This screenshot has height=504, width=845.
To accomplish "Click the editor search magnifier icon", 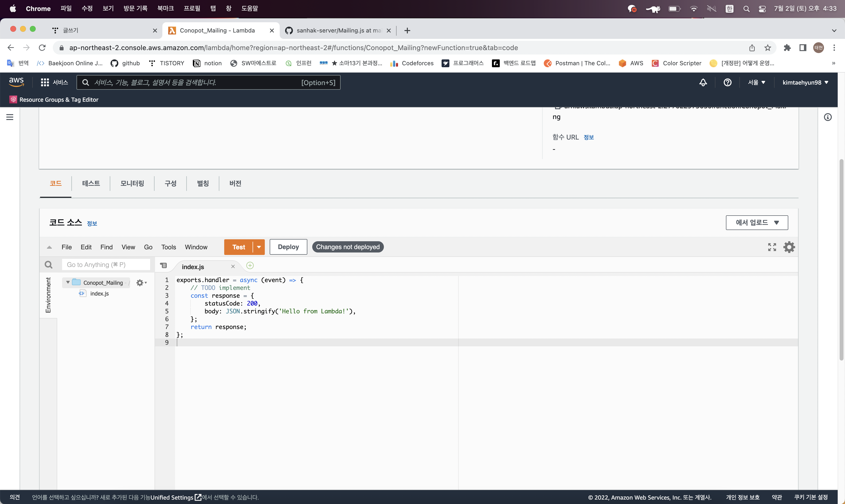I will 49,264.
